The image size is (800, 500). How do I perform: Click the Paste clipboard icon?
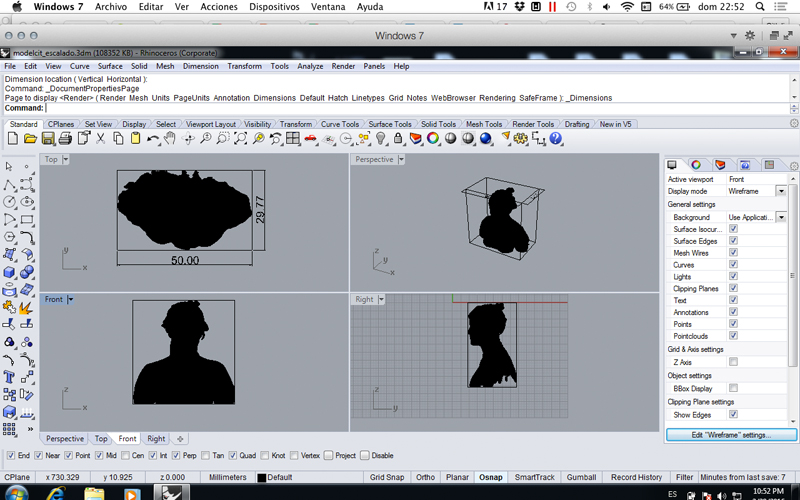135,138
